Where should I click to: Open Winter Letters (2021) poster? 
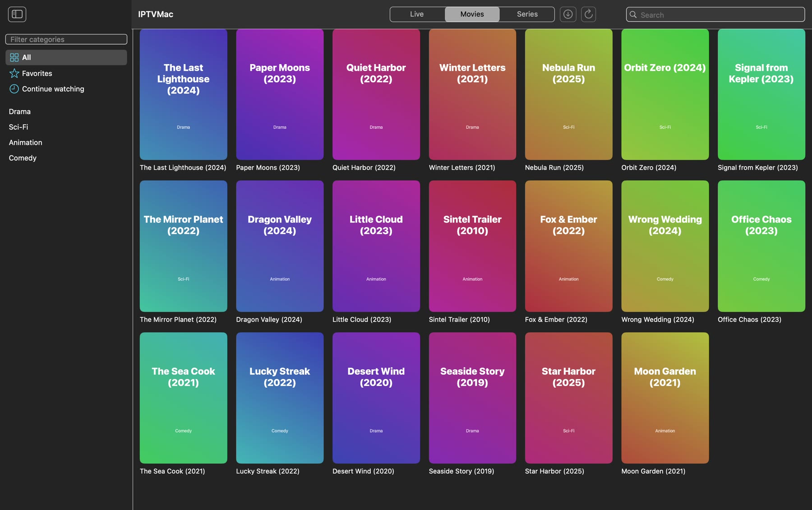(472, 94)
